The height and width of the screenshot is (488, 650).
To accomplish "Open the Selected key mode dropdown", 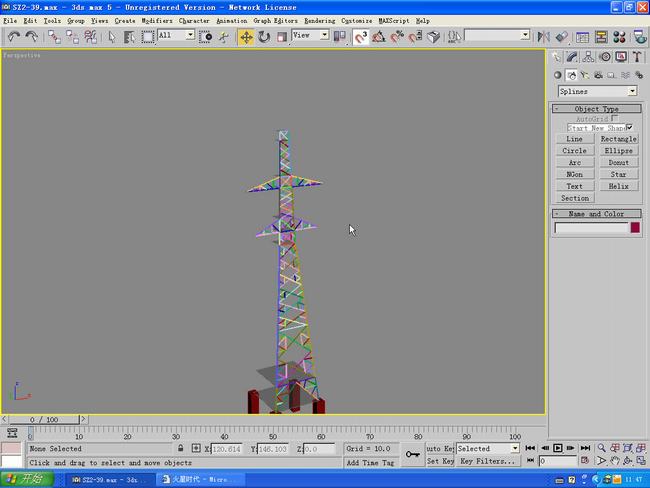I will [515, 448].
